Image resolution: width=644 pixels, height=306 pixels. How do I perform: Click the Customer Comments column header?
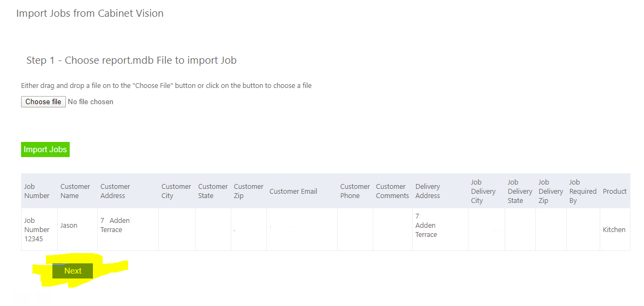click(392, 191)
